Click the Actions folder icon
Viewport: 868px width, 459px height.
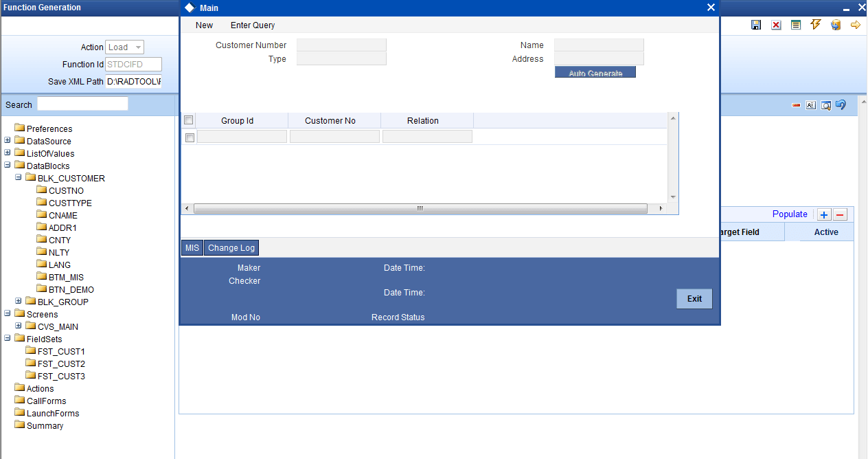pyautogui.click(x=19, y=388)
